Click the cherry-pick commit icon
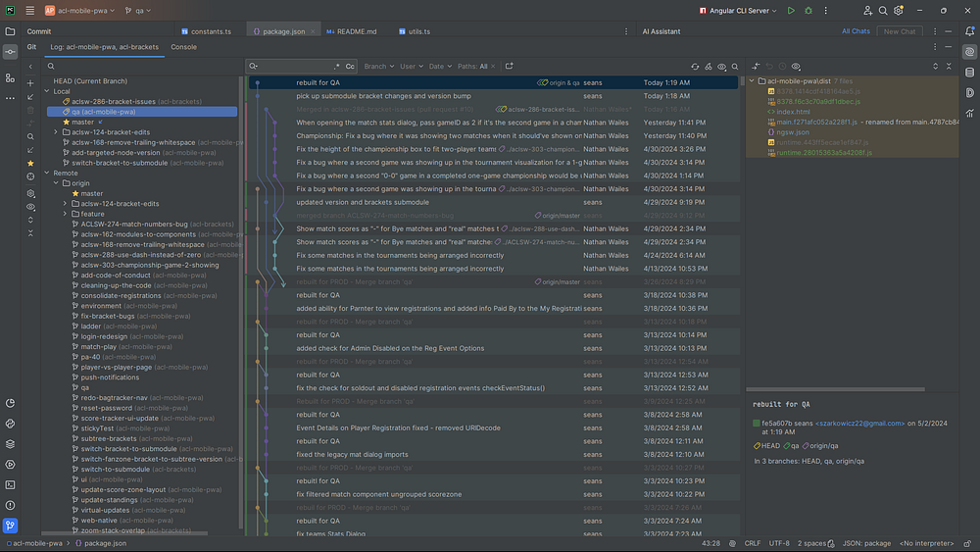 (709, 67)
